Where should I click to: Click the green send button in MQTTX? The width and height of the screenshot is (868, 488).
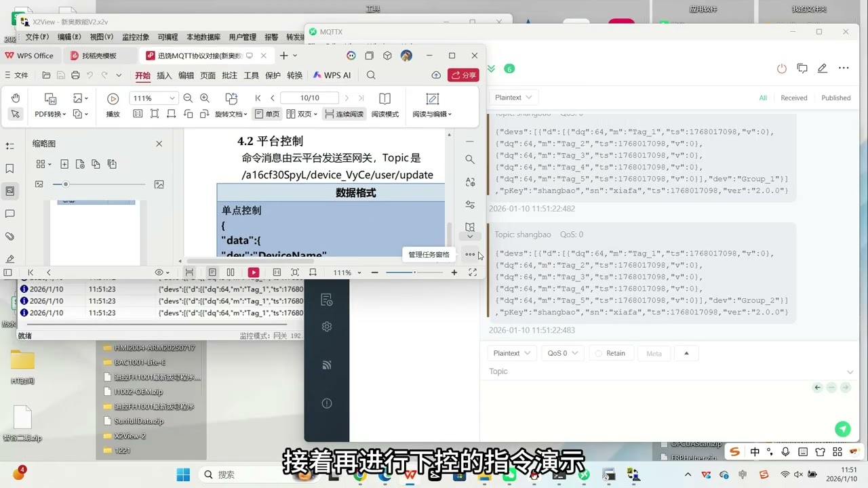tap(842, 428)
